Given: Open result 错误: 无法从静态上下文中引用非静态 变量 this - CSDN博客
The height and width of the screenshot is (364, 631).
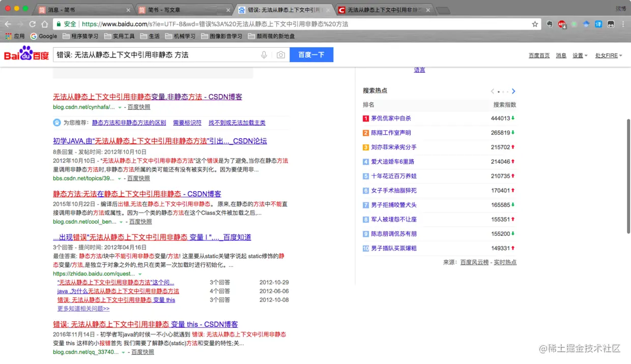Looking at the screenshot, I should (146, 324).
